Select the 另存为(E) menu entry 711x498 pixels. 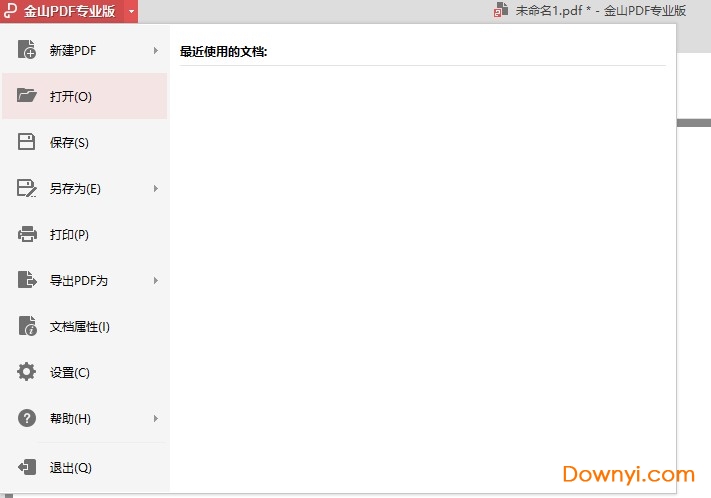[x=85, y=188]
